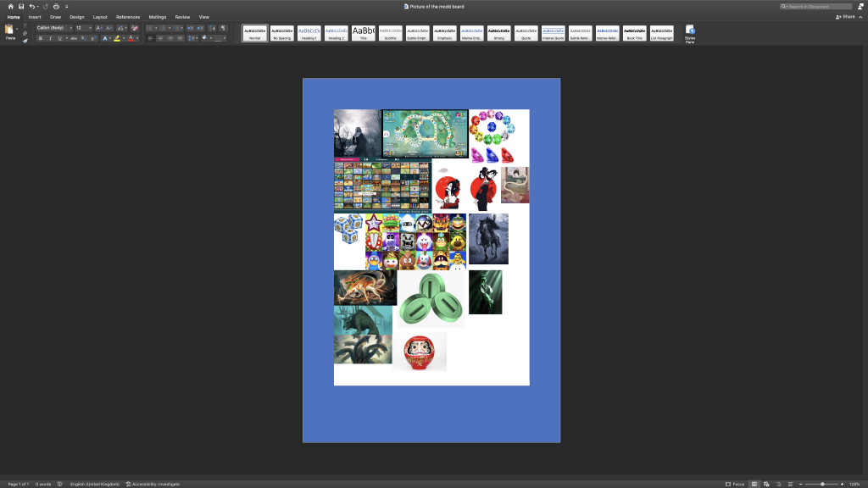Apply yellow text highlight color

click(117, 38)
